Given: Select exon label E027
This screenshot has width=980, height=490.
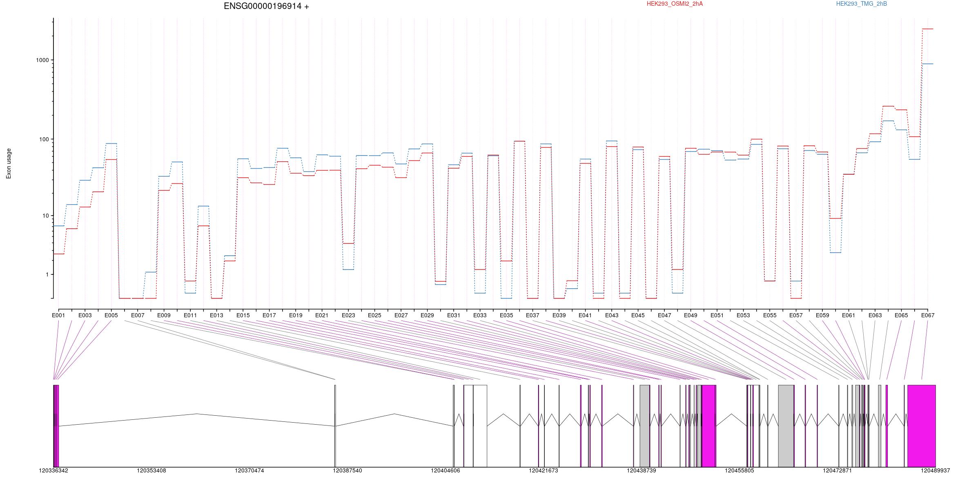Looking at the screenshot, I should coord(401,315).
